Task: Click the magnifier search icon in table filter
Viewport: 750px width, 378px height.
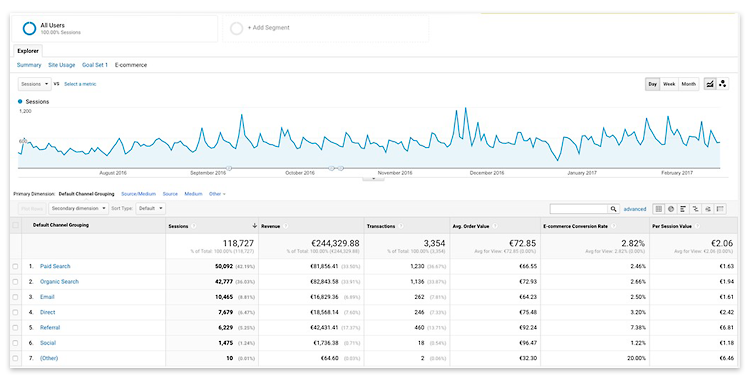Action: (x=613, y=209)
